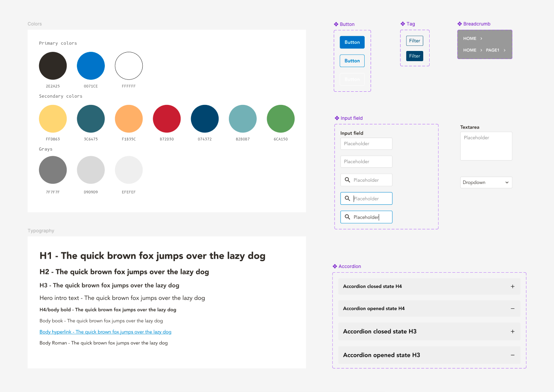Collapse the Accordion opened state H4 row

(429, 309)
